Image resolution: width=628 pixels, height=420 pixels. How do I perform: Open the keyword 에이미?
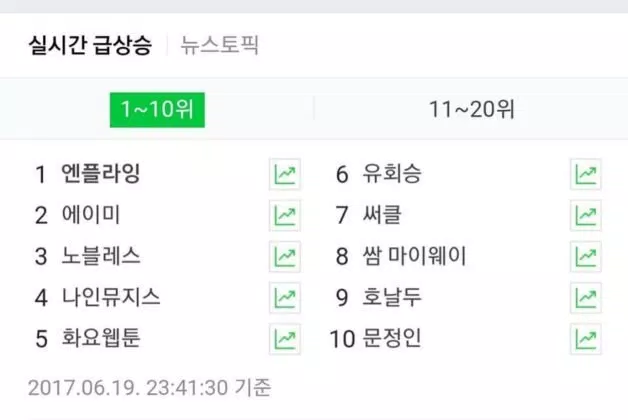click(x=91, y=215)
